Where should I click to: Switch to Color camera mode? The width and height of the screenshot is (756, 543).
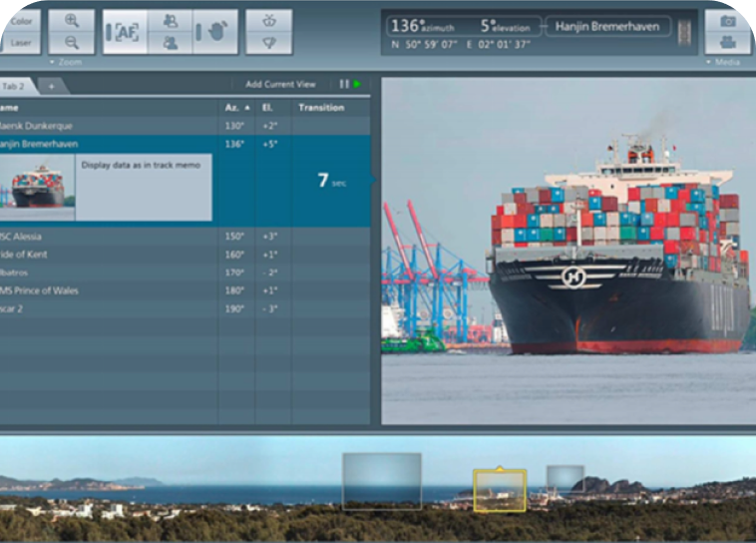click(21, 21)
